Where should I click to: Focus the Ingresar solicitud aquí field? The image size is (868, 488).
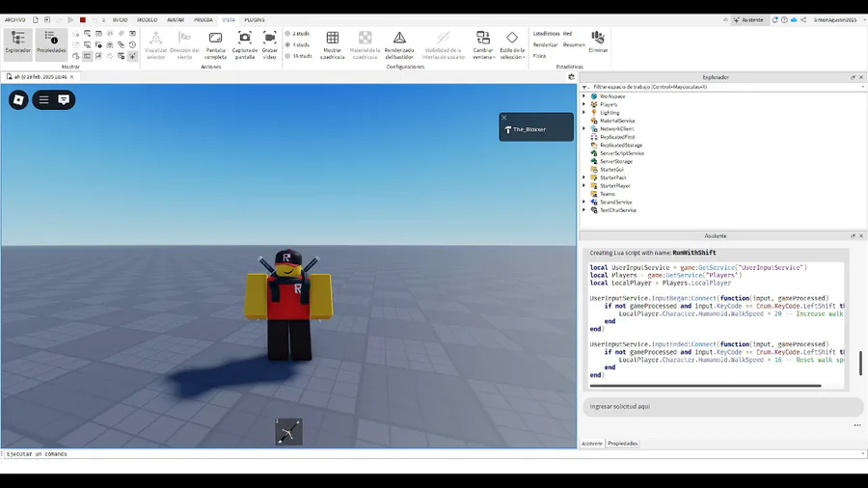723,407
